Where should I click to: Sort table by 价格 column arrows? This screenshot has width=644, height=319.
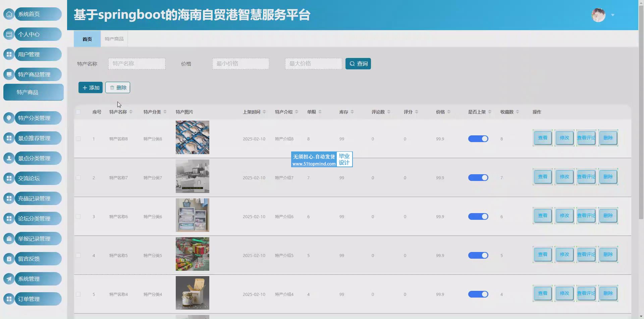tap(449, 112)
